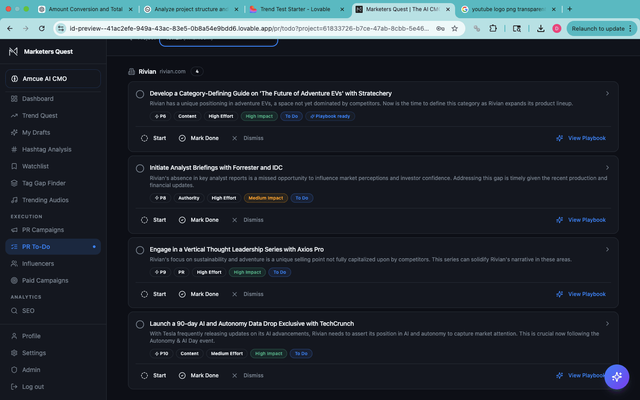This screenshot has height=400, width=640.
Task: Start the Analyst Briefings task
Action: (154, 220)
